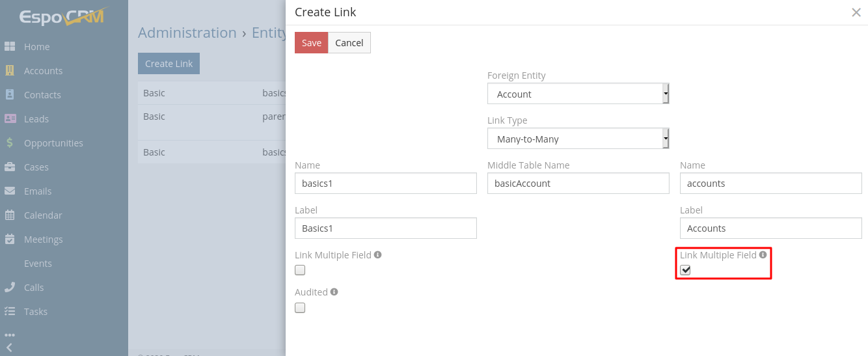The image size is (868, 356).
Task: Enable the left Link Multiple Field checkbox
Action: click(300, 270)
